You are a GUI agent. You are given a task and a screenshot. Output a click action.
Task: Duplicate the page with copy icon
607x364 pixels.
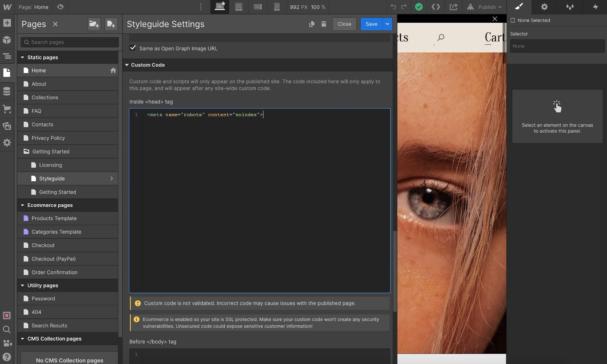coord(312,24)
